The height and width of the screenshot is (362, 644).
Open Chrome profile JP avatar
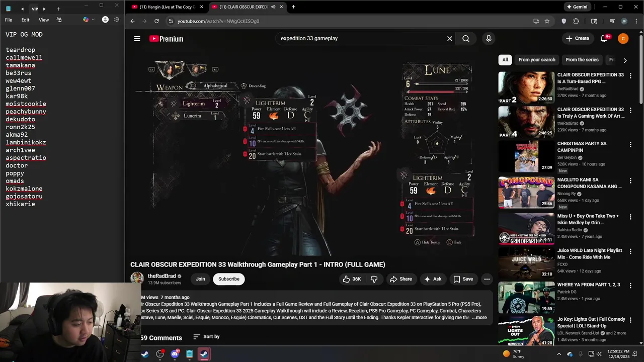point(624,21)
